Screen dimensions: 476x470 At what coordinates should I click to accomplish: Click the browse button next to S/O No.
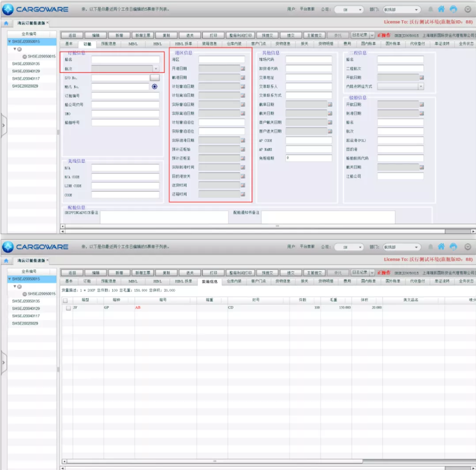coord(155,78)
